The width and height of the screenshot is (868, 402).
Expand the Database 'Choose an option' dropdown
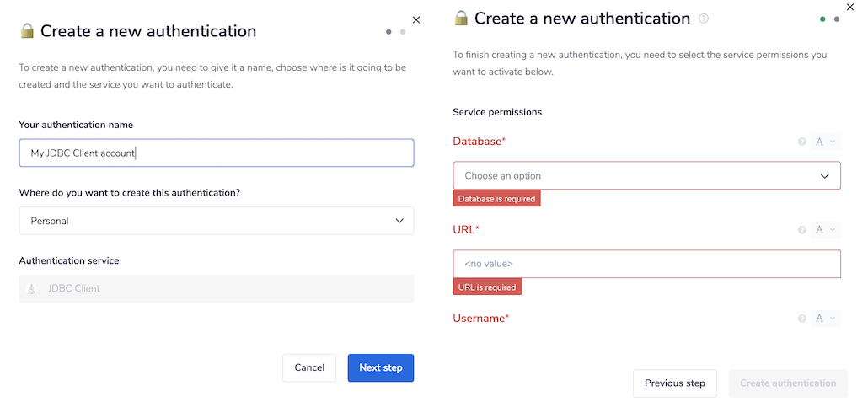646,175
